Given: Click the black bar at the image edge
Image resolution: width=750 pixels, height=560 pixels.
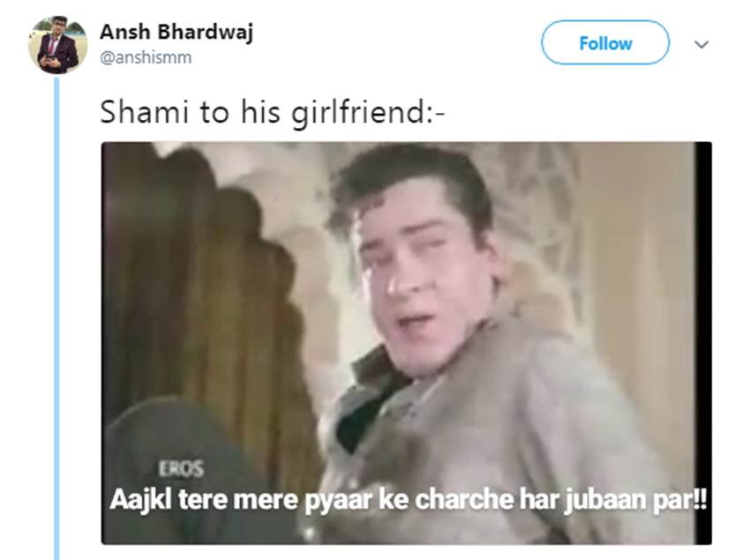Looking at the screenshot, I should 703,343.
